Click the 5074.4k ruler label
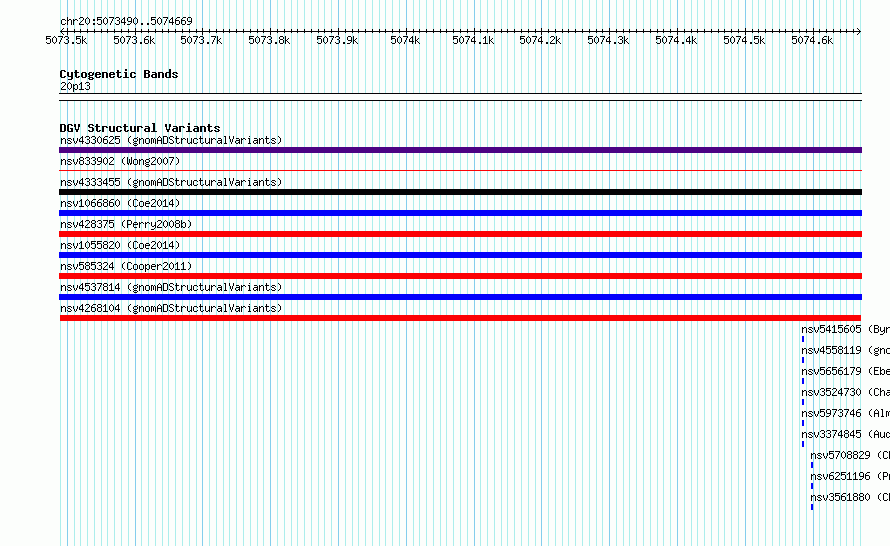Image resolution: width=890 pixels, height=546 pixels. click(x=676, y=40)
